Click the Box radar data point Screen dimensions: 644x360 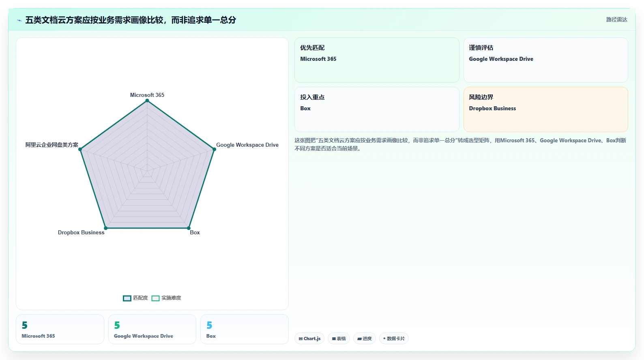pyautogui.click(x=189, y=228)
